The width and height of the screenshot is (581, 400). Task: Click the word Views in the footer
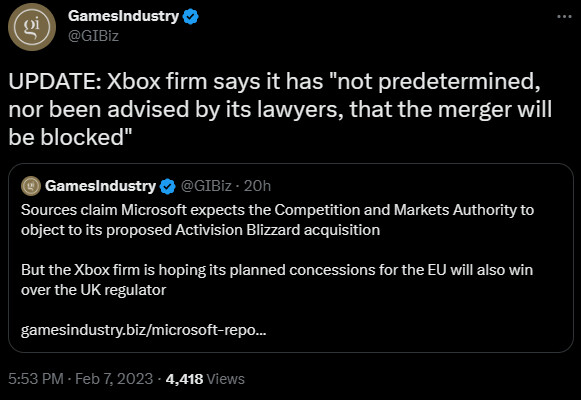[226, 379]
